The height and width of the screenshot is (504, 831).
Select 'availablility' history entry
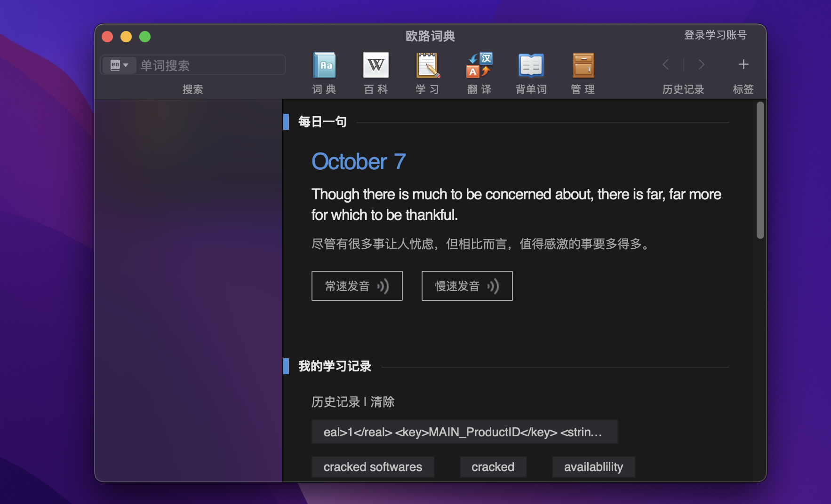[593, 467]
